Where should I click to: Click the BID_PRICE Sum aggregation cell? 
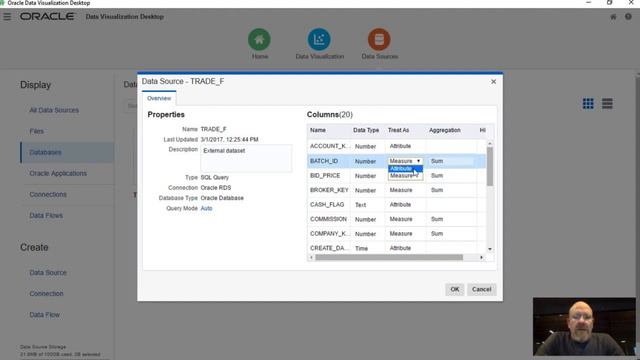tap(451, 176)
